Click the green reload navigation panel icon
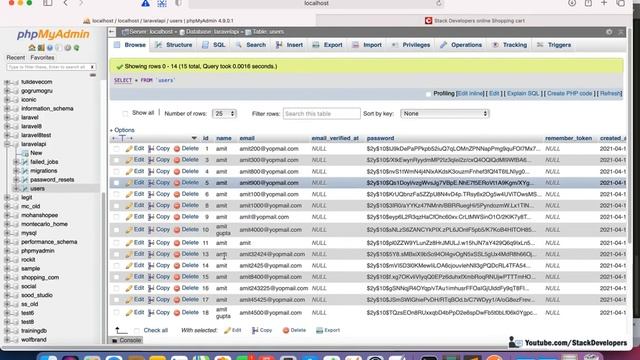This screenshot has width=640, height=360. [76, 48]
